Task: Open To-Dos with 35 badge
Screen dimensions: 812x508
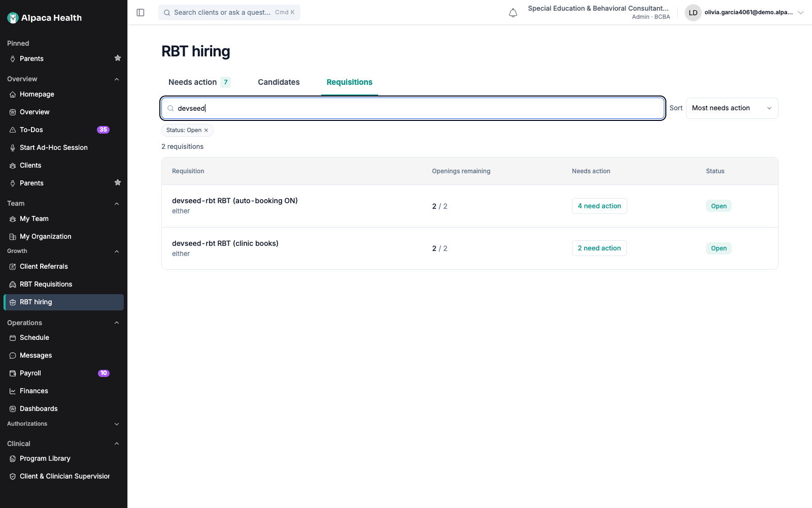Action: [x=63, y=130]
